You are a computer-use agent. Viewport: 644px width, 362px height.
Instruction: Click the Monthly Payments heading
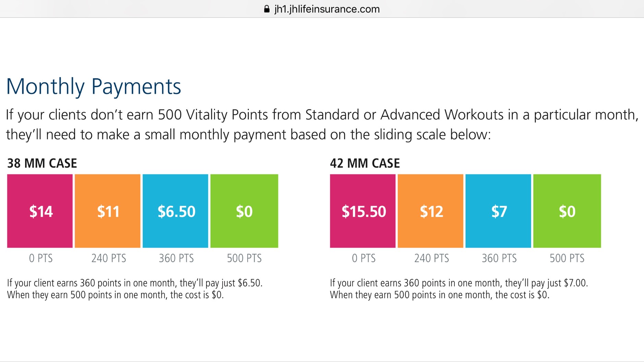[x=94, y=86]
